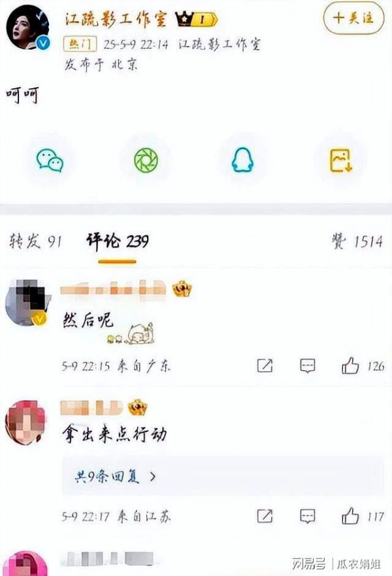Switch to 转发 91 tab
Screen dimensions: 392x576
[x=35, y=241]
